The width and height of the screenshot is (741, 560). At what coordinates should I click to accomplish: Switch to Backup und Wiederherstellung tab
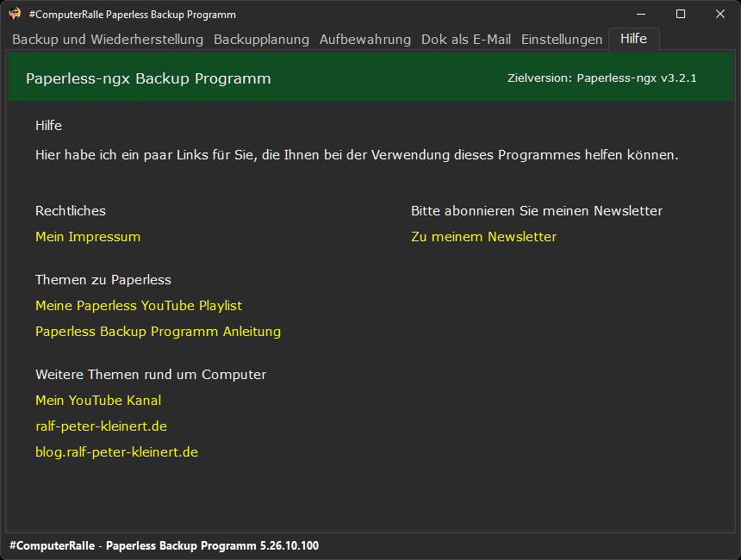tap(108, 40)
